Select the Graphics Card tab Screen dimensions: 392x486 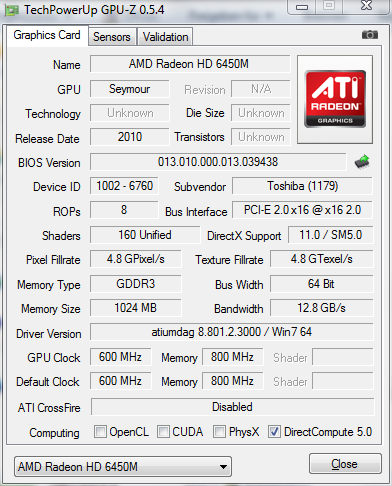click(47, 35)
